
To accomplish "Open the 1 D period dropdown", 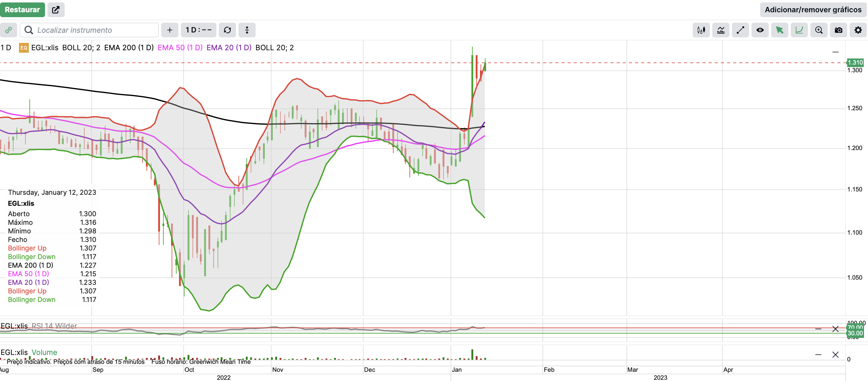I will pyautogui.click(x=199, y=30).
